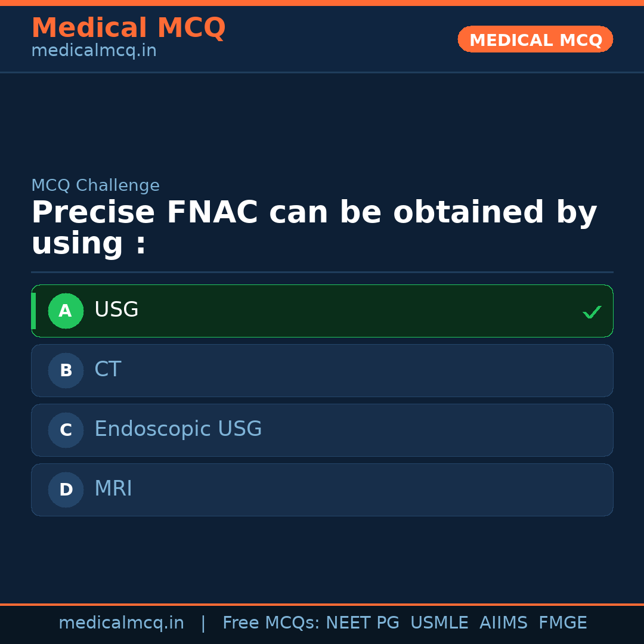Click the green A letter circle

pyautogui.click(x=66, y=311)
